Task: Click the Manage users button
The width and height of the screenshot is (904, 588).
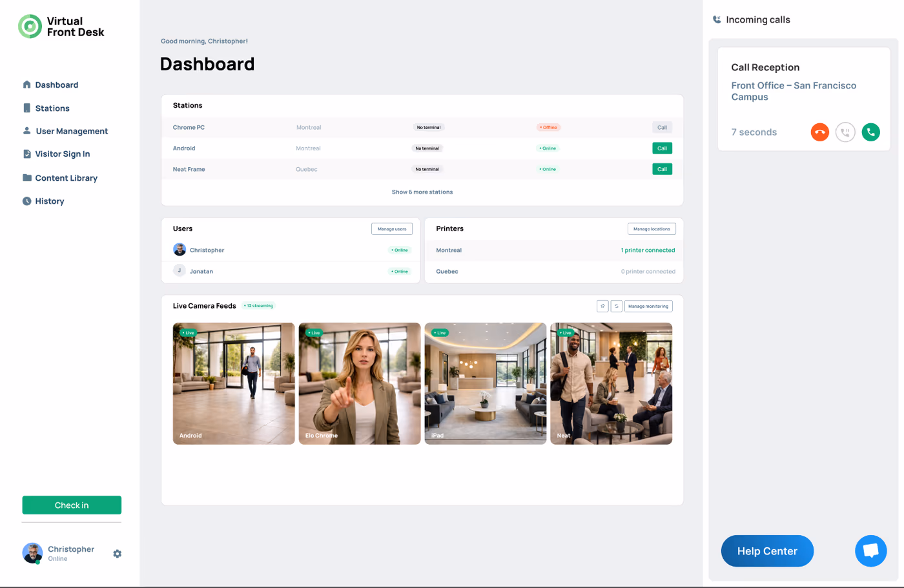Action: pyautogui.click(x=392, y=228)
